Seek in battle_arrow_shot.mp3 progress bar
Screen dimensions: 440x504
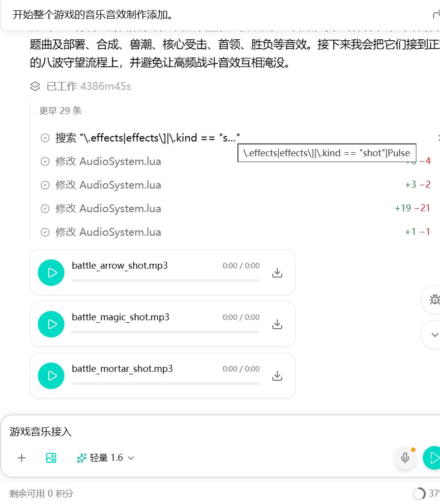pos(166,280)
